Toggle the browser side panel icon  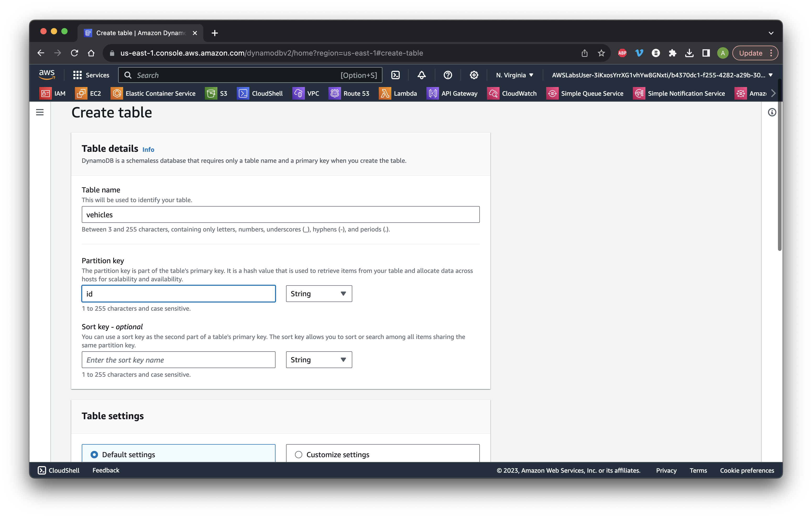click(x=706, y=53)
